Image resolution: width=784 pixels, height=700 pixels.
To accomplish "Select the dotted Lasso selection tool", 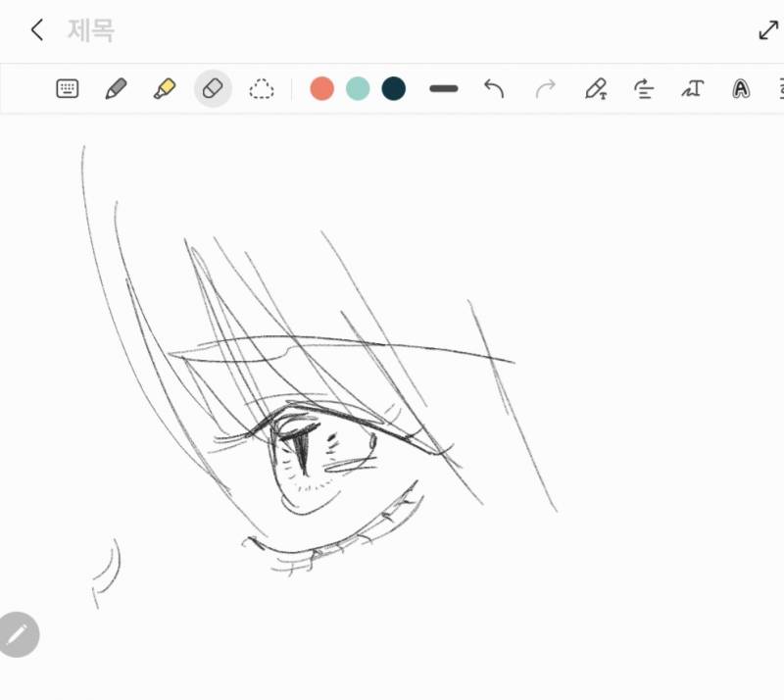I will [x=262, y=89].
